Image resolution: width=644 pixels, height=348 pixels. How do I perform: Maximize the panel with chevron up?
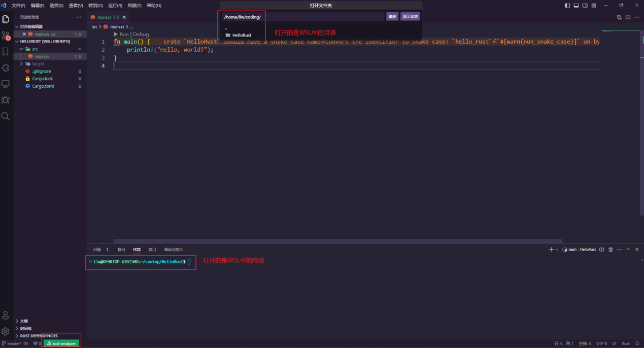click(628, 250)
